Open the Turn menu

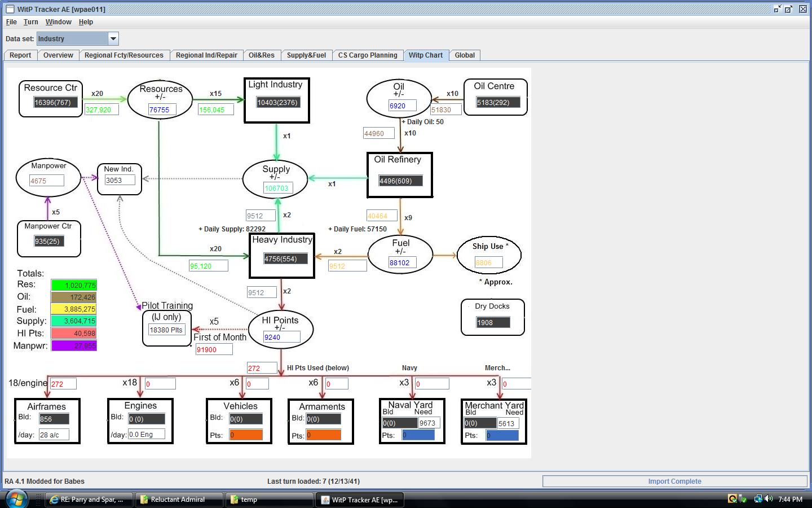coord(31,22)
